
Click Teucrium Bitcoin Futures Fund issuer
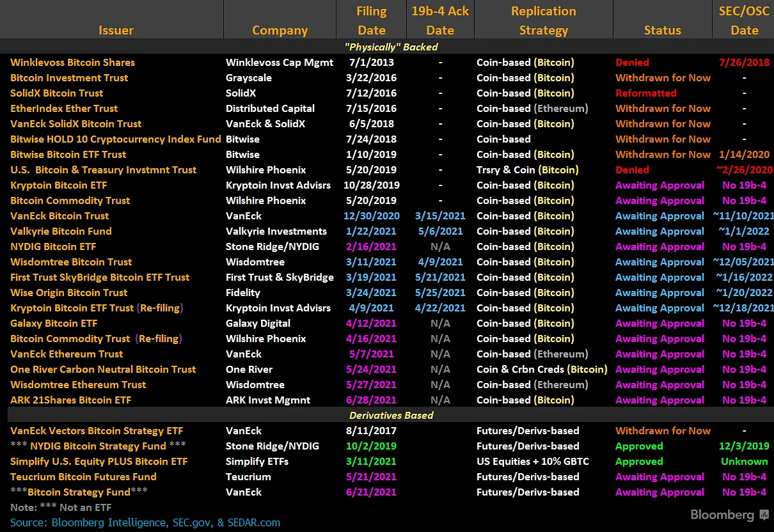pyautogui.click(x=83, y=477)
